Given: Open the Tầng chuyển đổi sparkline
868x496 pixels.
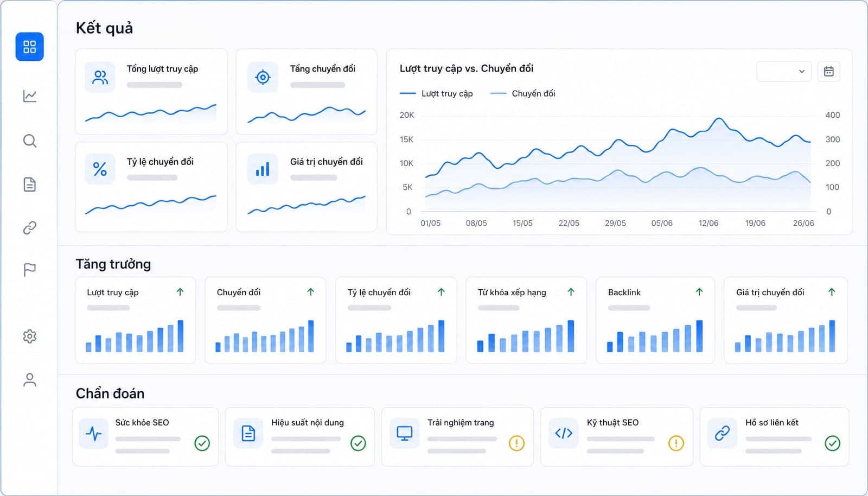Looking at the screenshot, I should tap(307, 114).
